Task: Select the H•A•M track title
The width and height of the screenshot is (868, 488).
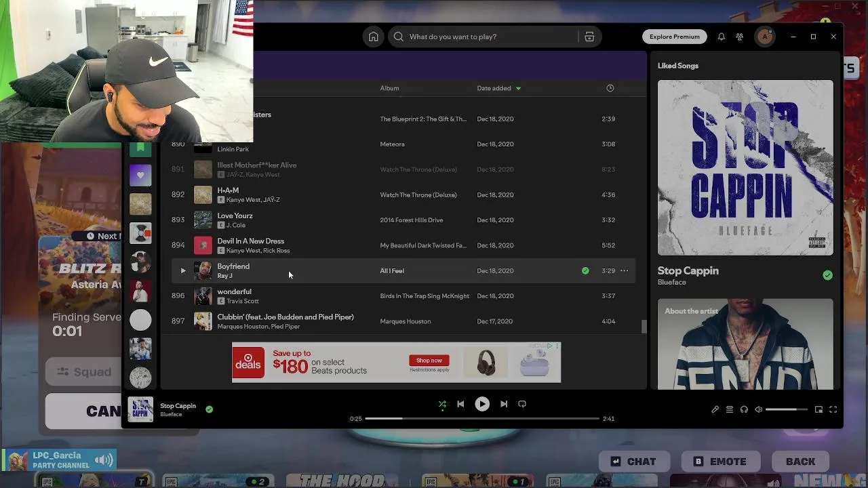Action: click(x=228, y=190)
